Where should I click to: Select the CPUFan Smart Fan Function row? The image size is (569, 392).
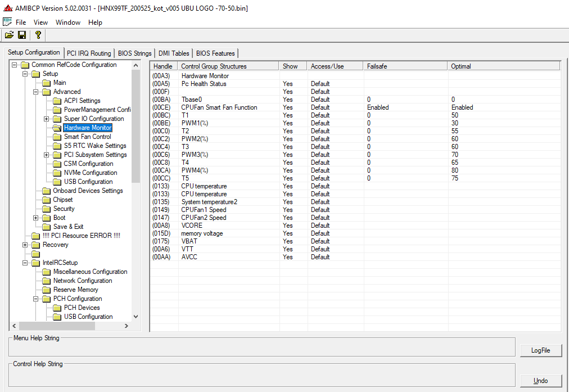pyautogui.click(x=355, y=107)
